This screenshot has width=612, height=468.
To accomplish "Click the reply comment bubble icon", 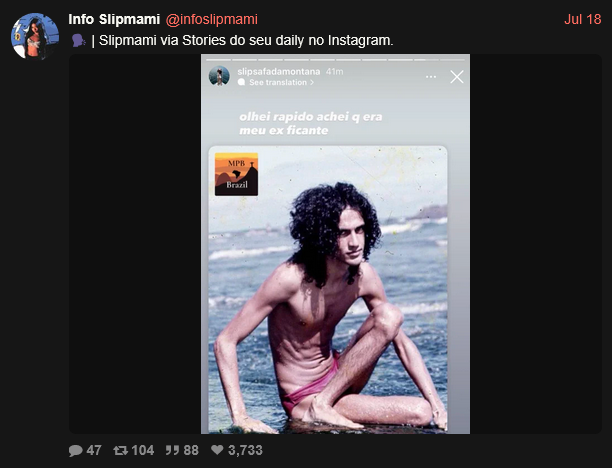I will tap(75, 450).
